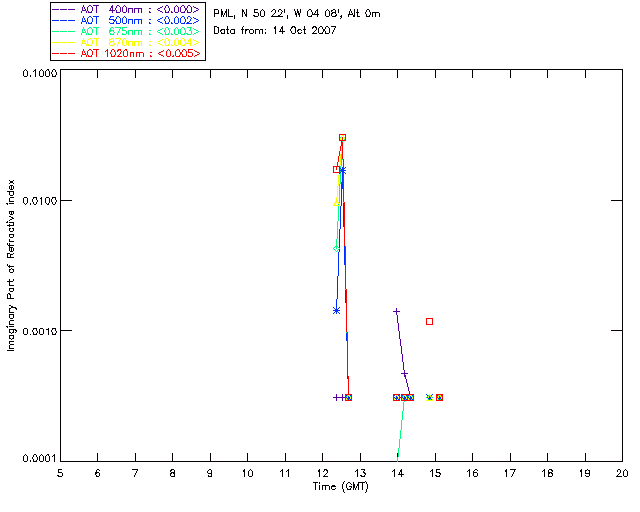
Task: Click the 0.0010 y-axis tick label
Action: (x=40, y=331)
